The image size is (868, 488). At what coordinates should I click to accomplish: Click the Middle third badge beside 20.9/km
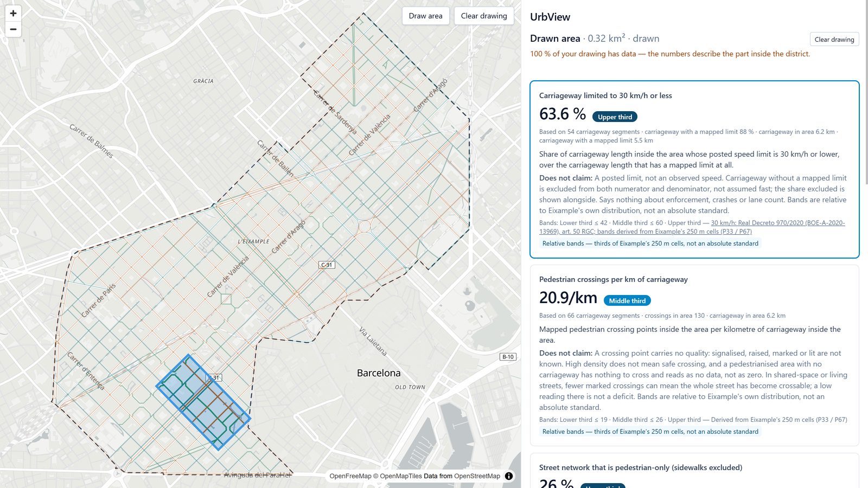coord(627,300)
